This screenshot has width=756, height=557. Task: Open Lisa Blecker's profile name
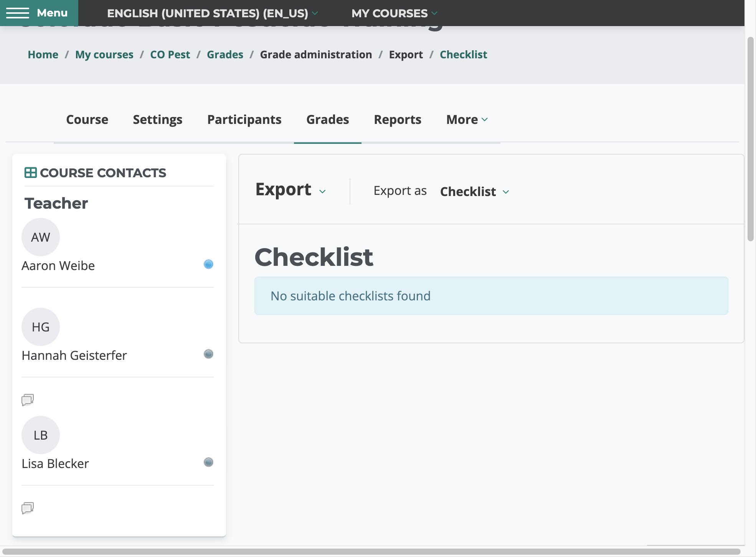click(55, 463)
